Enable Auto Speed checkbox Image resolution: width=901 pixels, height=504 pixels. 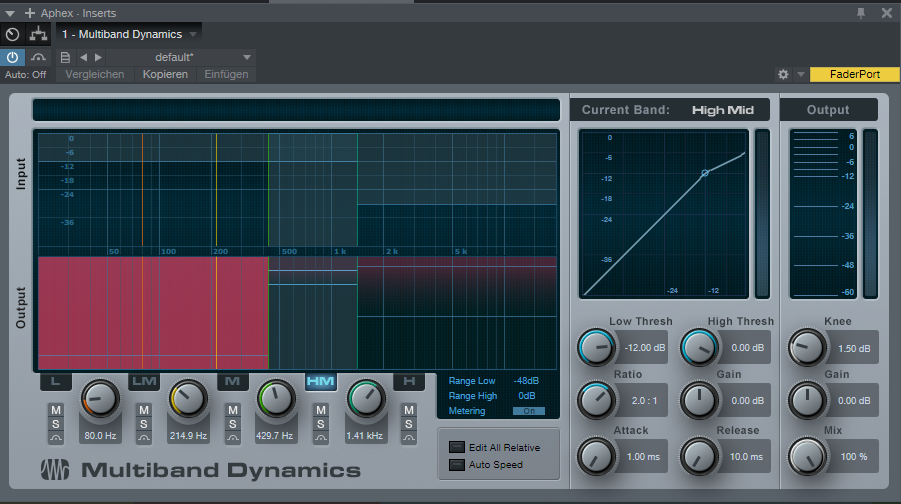click(457, 464)
